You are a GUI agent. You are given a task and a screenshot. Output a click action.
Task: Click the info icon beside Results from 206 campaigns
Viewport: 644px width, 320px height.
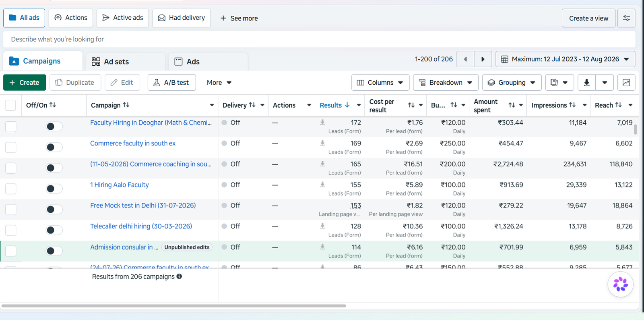click(179, 276)
